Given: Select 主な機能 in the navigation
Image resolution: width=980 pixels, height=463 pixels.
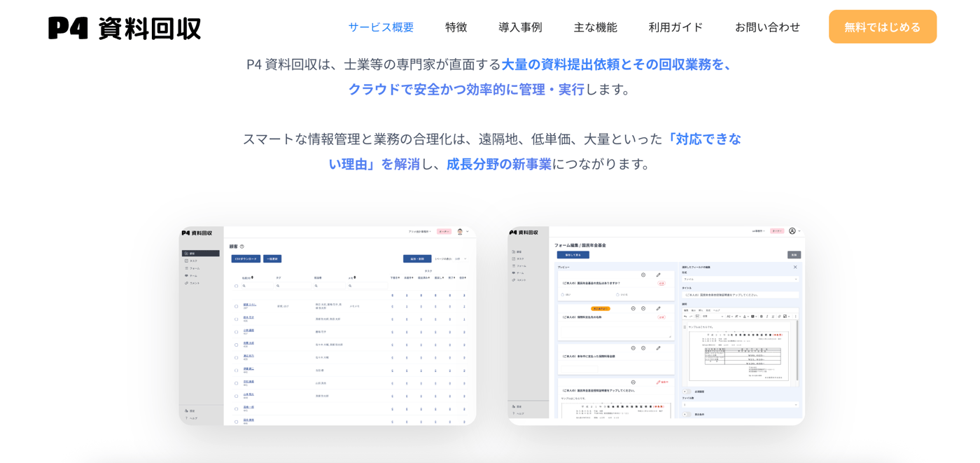Looking at the screenshot, I should pyautogui.click(x=595, y=27).
